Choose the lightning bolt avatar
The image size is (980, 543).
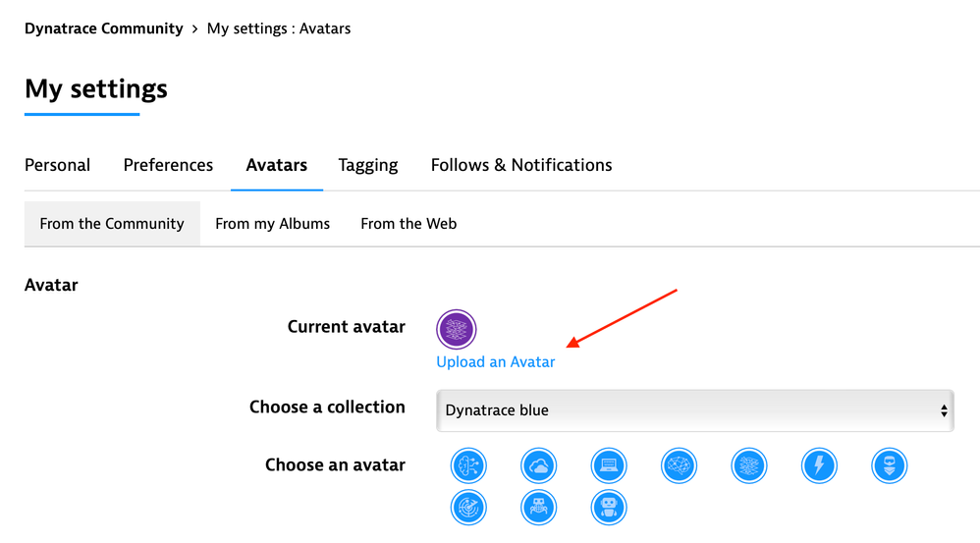click(x=819, y=465)
